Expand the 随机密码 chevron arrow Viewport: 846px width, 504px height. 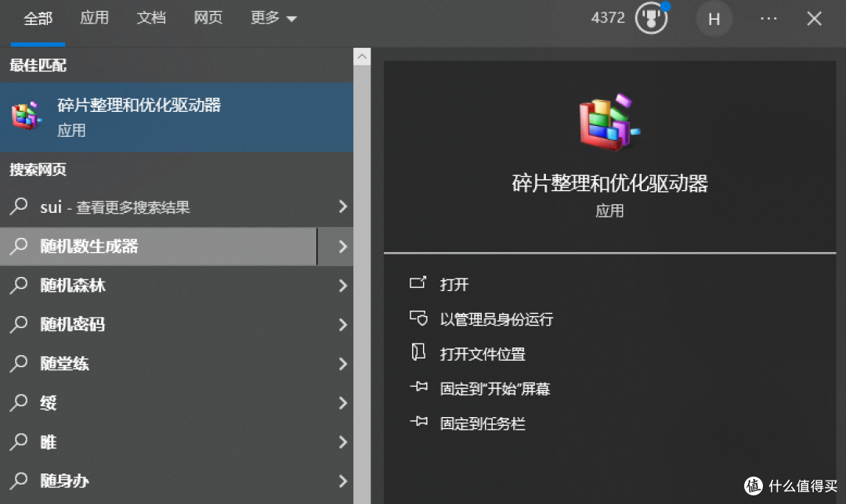(342, 325)
